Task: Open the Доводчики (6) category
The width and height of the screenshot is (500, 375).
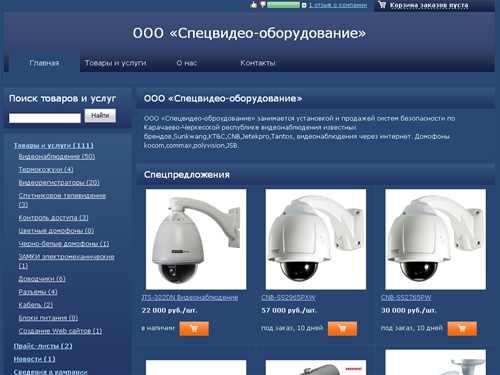Action: tap(42, 278)
